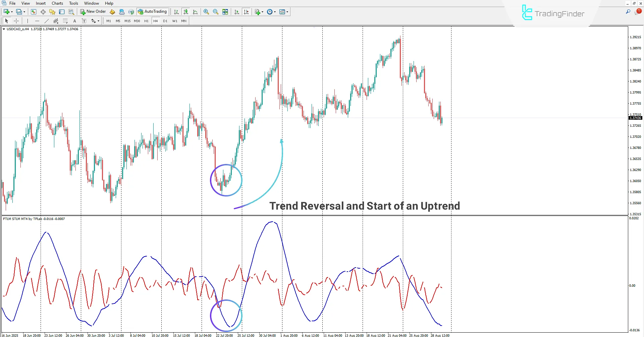Select the Trendline drawing tool
The height and width of the screenshot is (337, 644).
(x=47, y=21)
